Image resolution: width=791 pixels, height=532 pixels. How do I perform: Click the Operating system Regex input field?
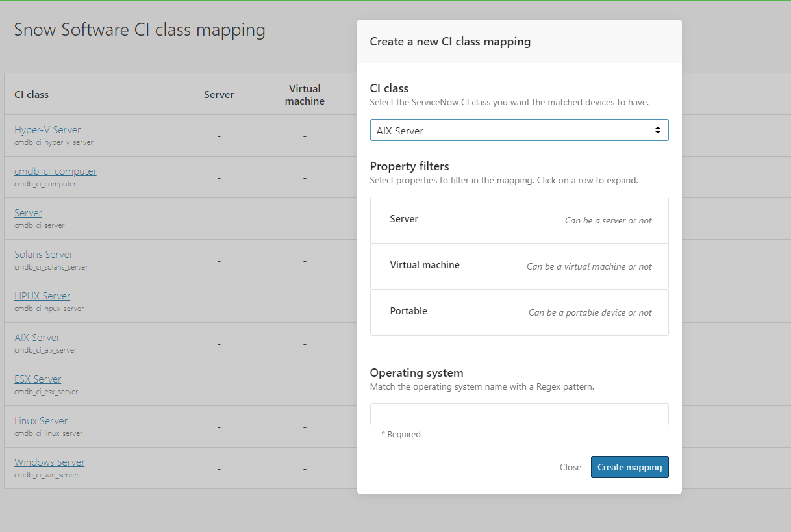pyautogui.click(x=519, y=414)
